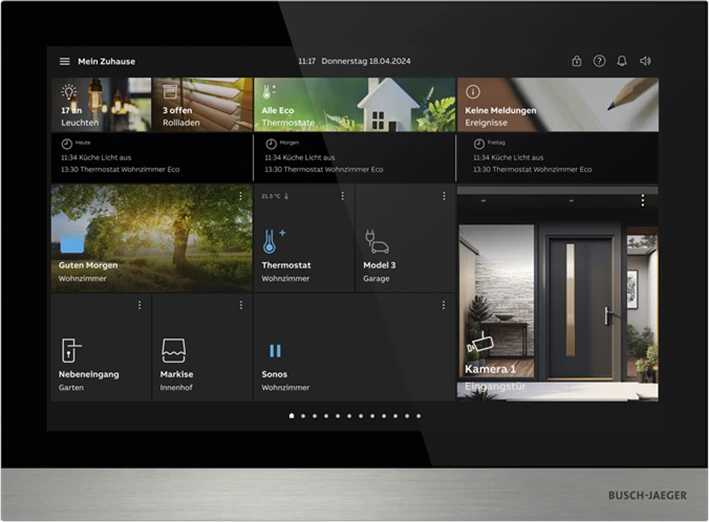This screenshot has height=522, width=709.
Task: Select the Alle Eco Thermostate tile
Action: coord(354,105)
